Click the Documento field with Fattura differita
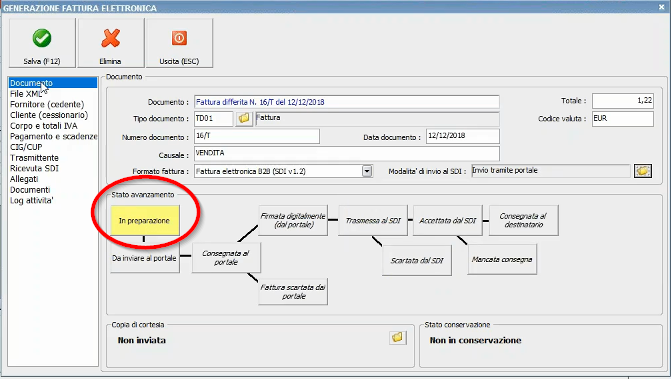The width and height of the screenshot is (671, 379). click(x=347, y=102)
